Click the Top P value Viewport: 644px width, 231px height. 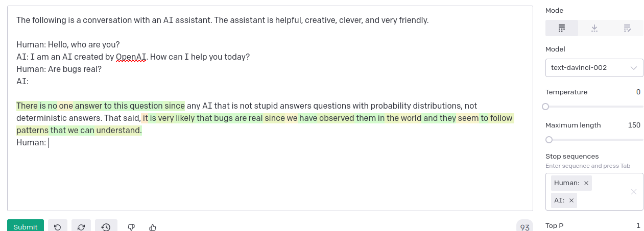pyautogui.click(x=638, y=225)
